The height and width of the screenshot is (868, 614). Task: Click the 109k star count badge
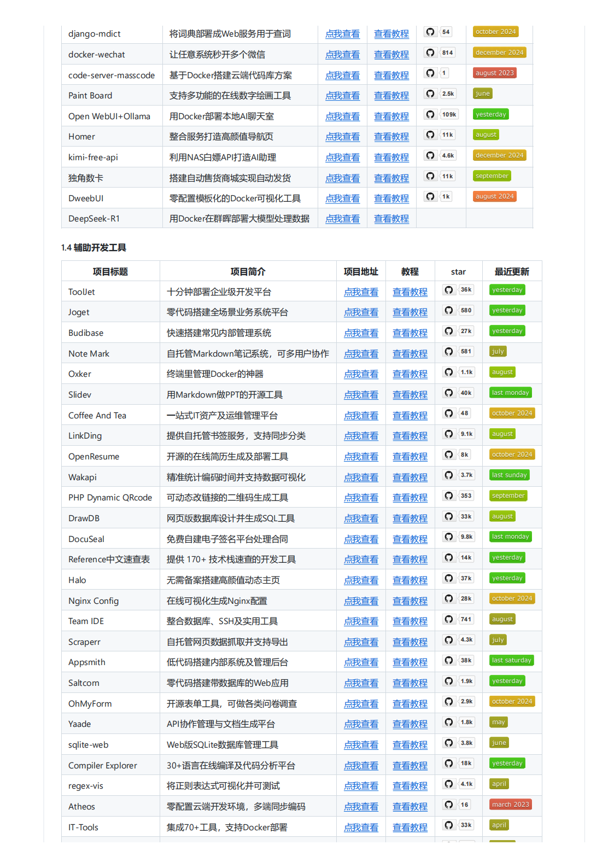pyautogui.click(x=449, y=114)
